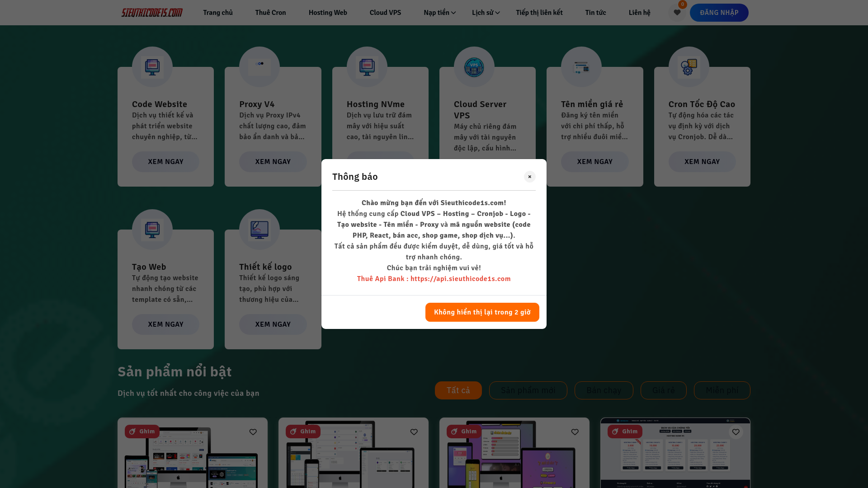Viewport: 868px width, 488px height.
Task: Expand the Lịch sử dropdown menu
Action: click(x=486, y=13)
